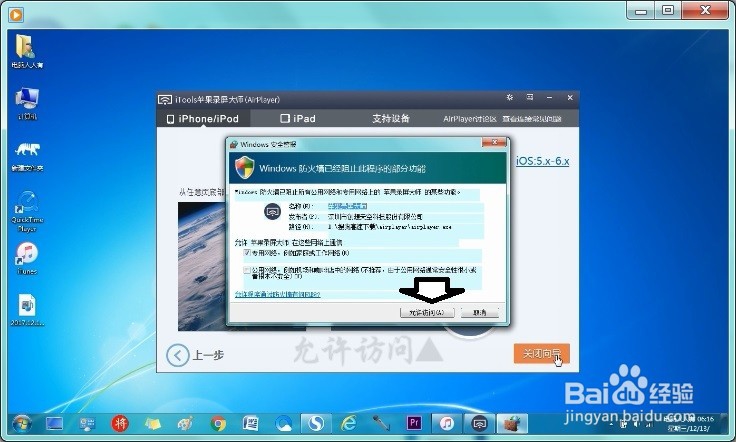Close the Windows Security Alert dialog
This screenshot has height=442, width=736.
pos(494,142)
